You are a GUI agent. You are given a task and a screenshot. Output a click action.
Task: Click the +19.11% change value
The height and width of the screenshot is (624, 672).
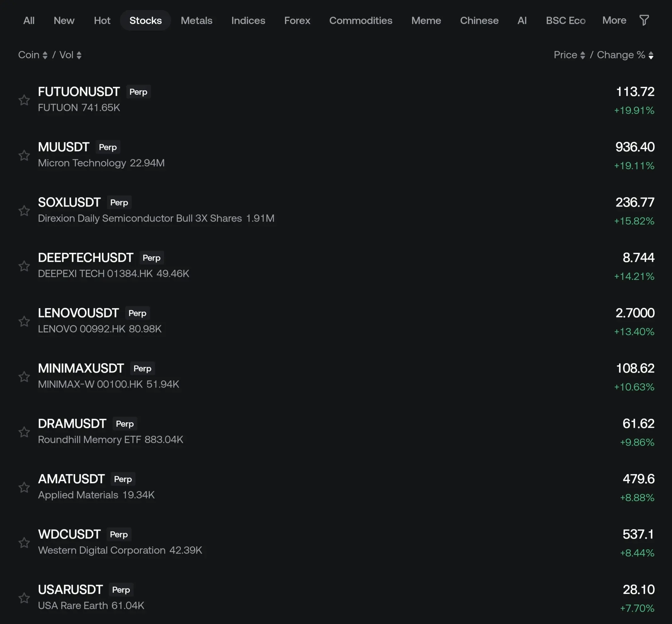(x=634, y=166)
